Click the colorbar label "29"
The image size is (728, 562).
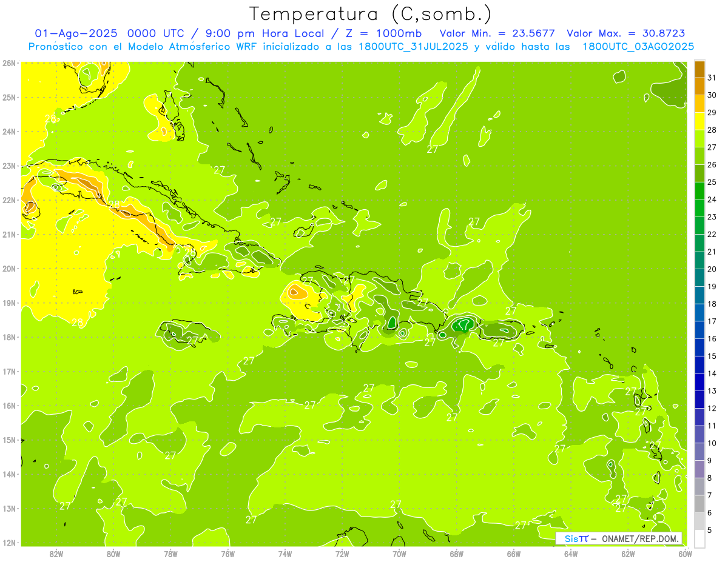coord(712,112)
